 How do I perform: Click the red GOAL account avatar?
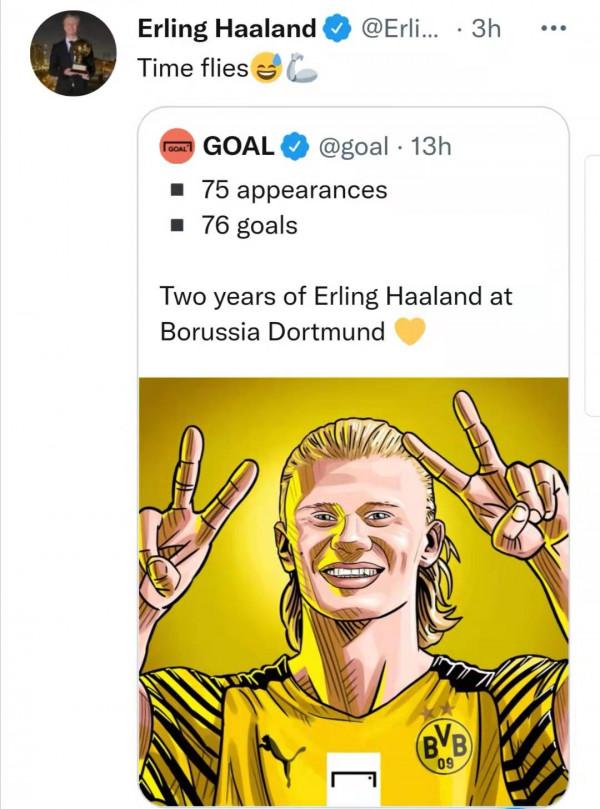tap(177, 147)
